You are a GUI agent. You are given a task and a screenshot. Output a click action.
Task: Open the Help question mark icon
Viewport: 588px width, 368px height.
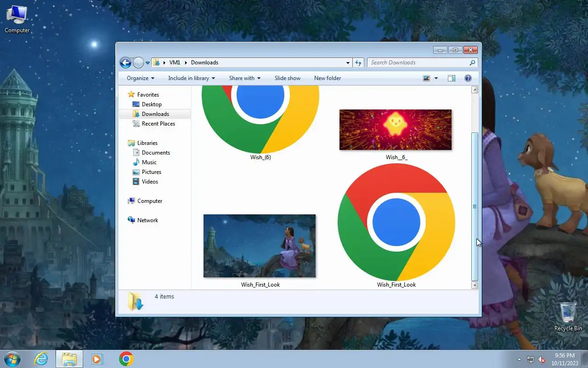point(468,78)
